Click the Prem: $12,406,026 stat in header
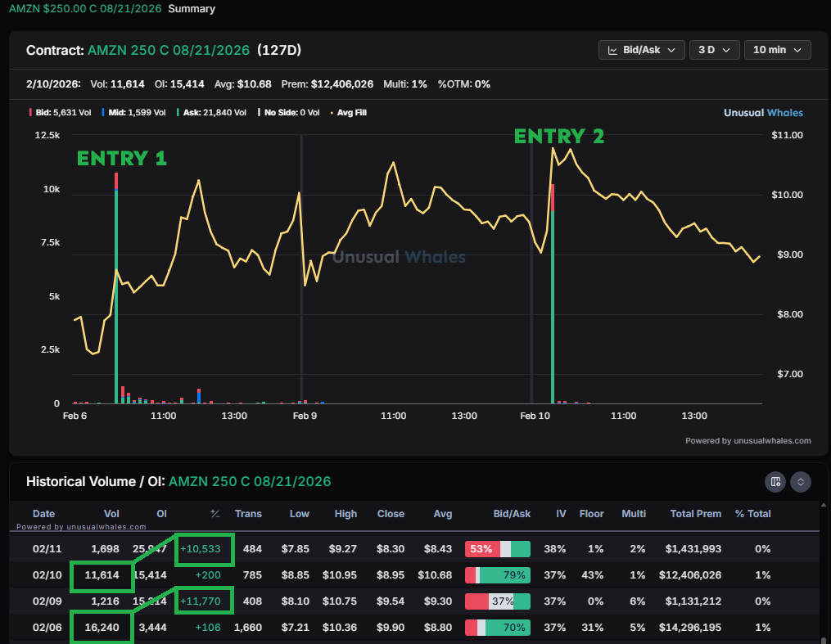 (x=327, y=84)
